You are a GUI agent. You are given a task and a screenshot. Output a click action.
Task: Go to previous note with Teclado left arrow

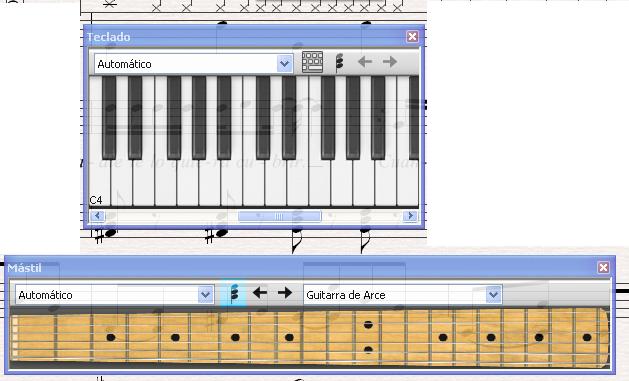(x=365, y=62)
